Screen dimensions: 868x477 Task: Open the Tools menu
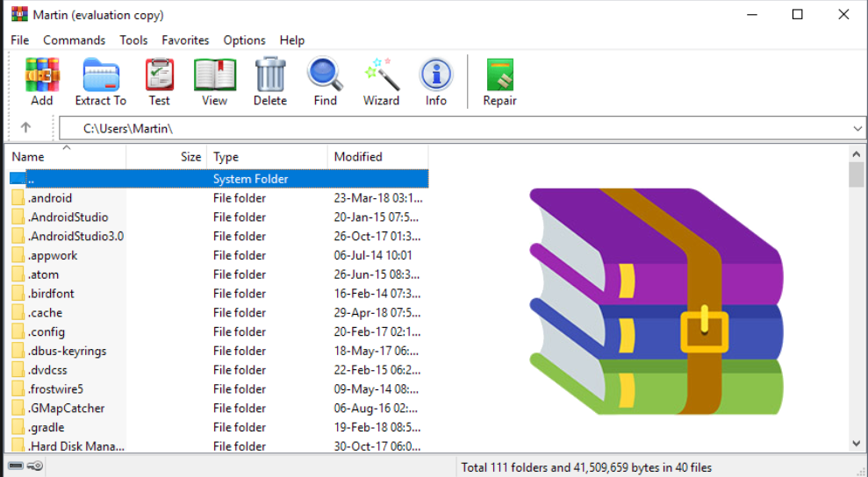tap(133, 40)
